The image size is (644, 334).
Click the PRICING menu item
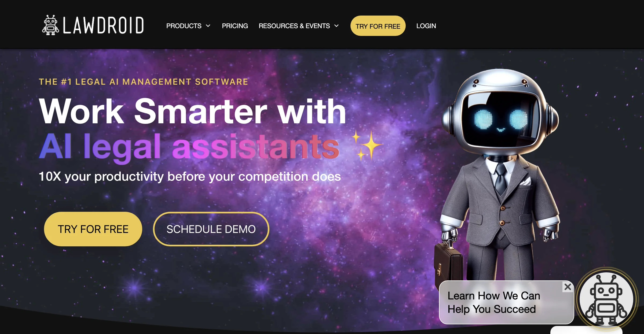234,26
